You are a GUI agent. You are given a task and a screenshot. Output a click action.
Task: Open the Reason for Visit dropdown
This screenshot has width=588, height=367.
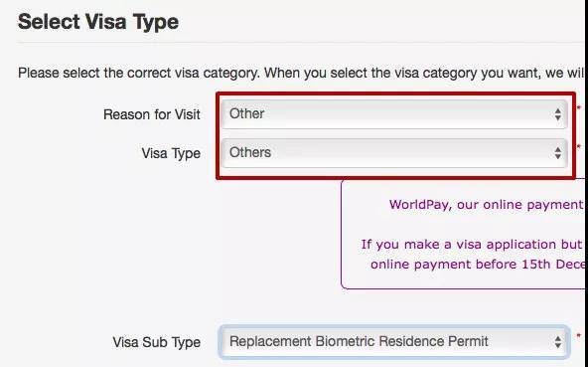point(394,114)
